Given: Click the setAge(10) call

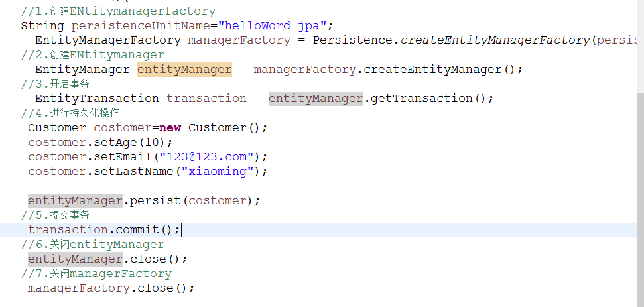Looking at the screenshot, I should pyautogui.click(x=130, y=143).
